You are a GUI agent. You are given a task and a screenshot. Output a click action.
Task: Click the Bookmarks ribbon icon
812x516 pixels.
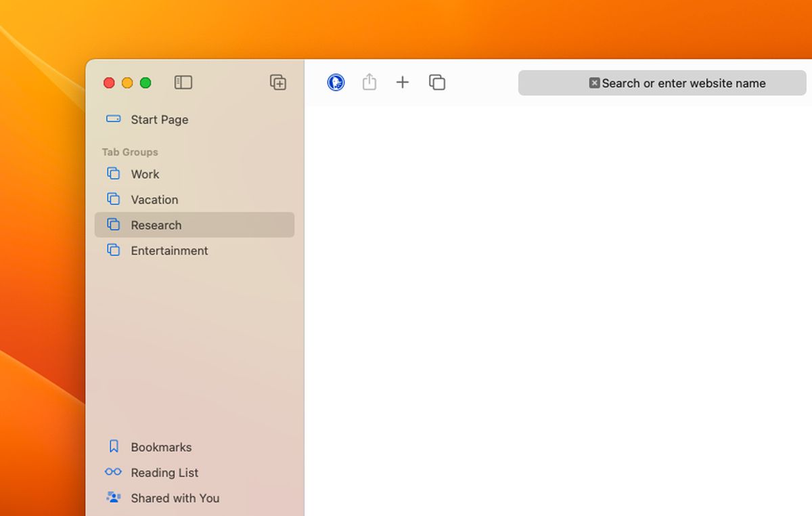113,446
